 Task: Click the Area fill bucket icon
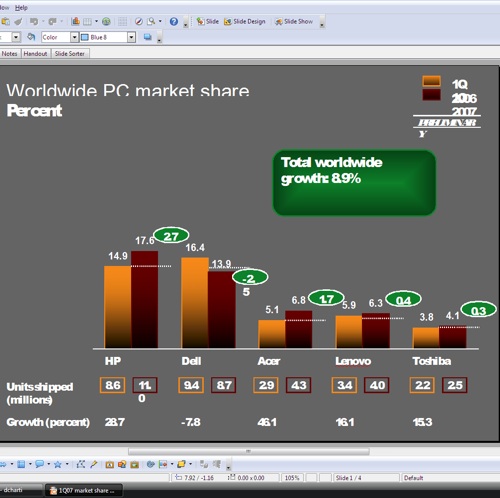pos(31,37)
